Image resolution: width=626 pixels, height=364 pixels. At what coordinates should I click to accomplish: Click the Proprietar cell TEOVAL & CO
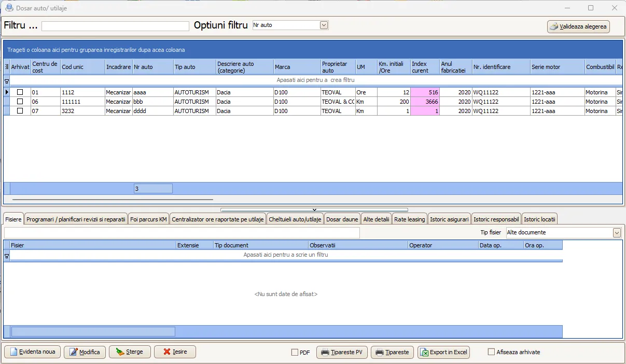point(338,102)
